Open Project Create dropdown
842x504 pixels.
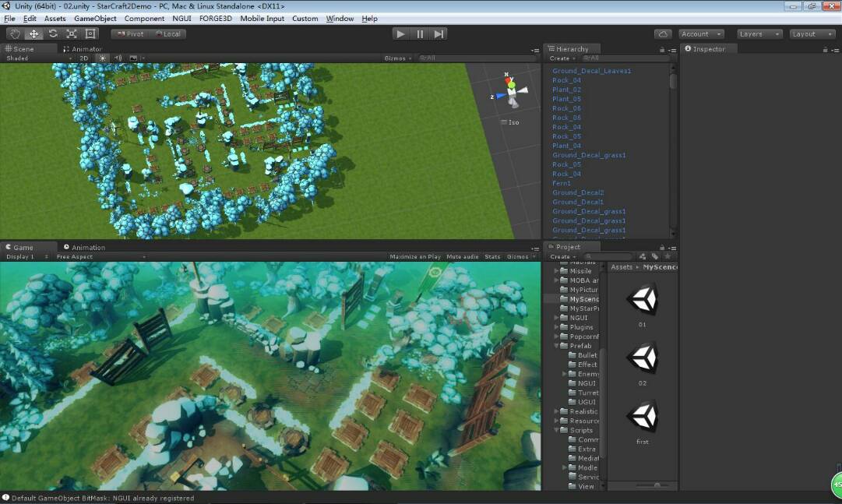[x=562, y=257]
